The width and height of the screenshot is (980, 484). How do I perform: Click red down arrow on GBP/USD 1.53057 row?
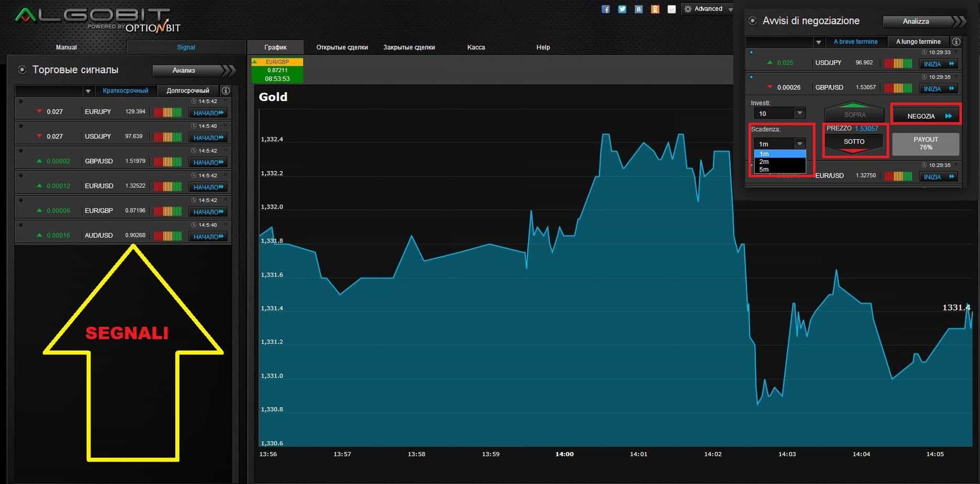pyautogui.click(x=769, y=87)
